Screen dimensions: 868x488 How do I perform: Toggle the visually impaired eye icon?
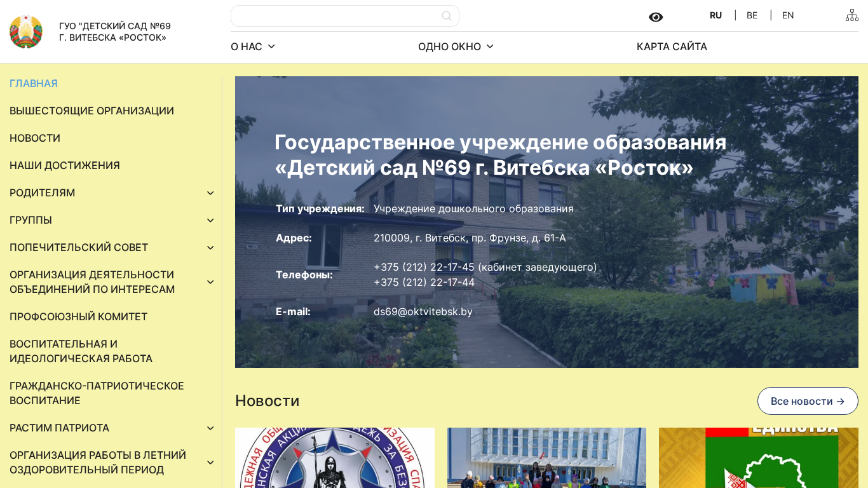[656, 17]
